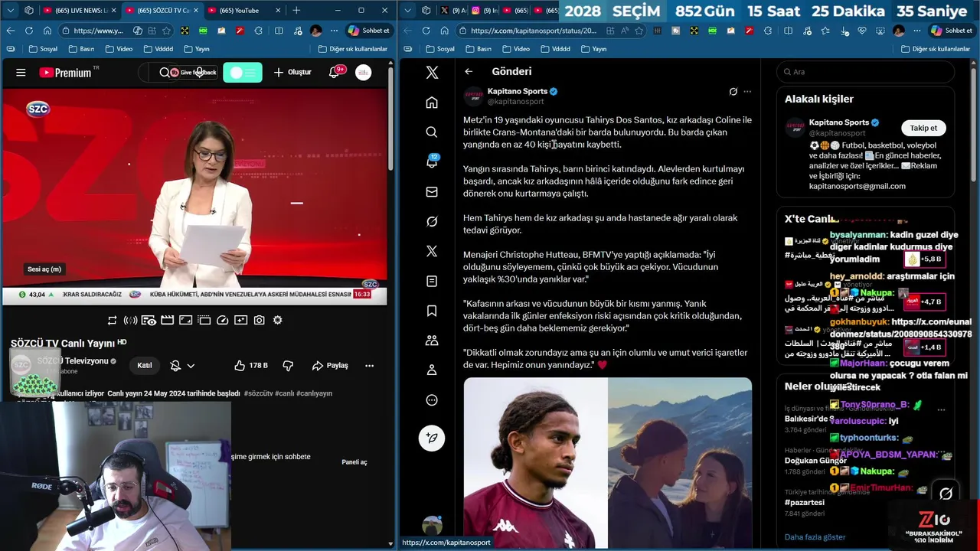Open X bookmarks in the sidebar
This screenshot has height=551, width=980.
coord(432,311)
